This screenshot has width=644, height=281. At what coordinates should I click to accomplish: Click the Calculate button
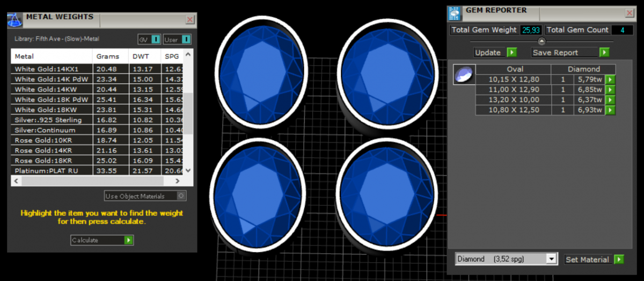pos(102,240)
